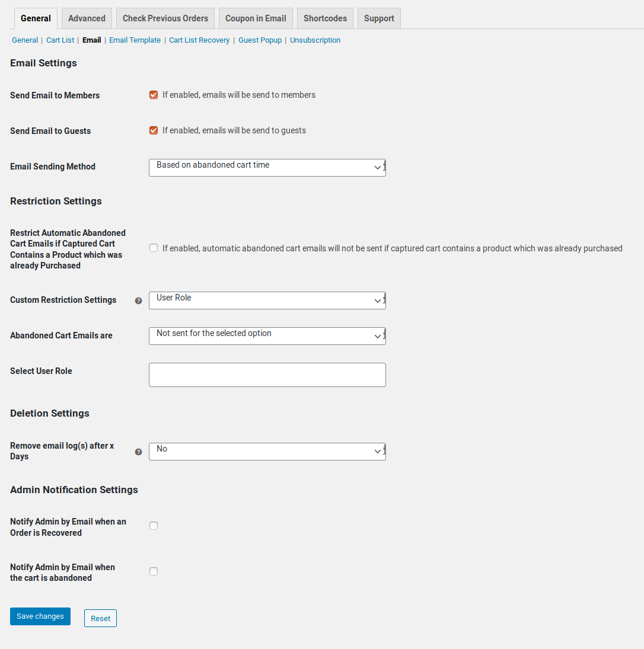Screen dimensions: 644x649
Task: Open the Abandoned Cart Emails are dropdown
Action: pyautogui.click(x=267, y=335)
